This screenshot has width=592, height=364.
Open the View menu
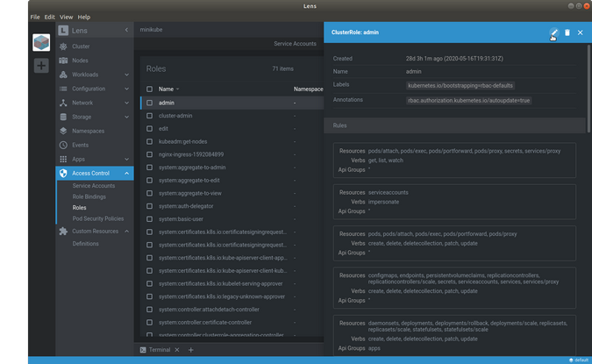(x=67, y=17)
